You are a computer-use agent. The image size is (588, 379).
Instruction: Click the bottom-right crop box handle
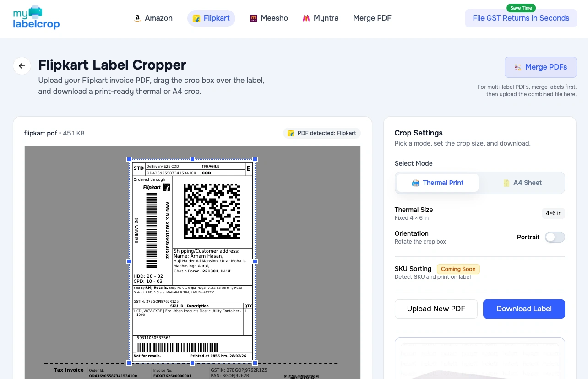[x=255, y=363]
